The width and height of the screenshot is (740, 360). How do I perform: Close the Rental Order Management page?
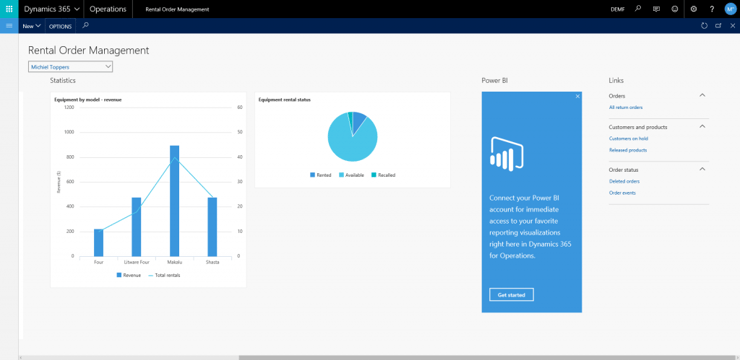(732, 26)
